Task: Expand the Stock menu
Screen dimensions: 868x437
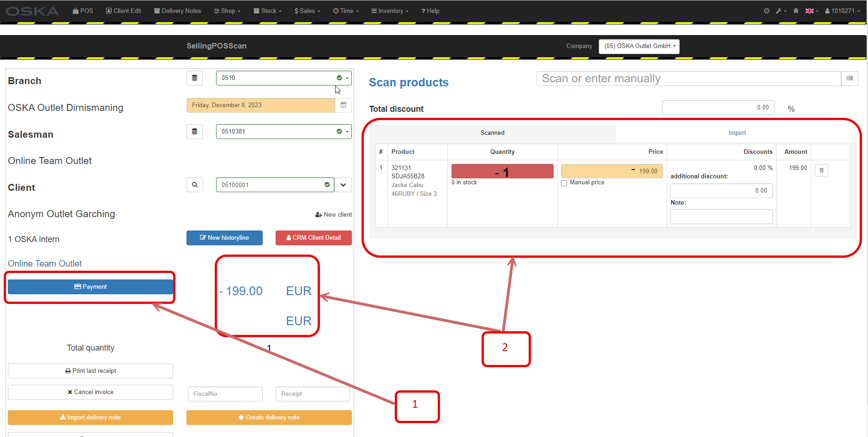Action: coord(267,11)
